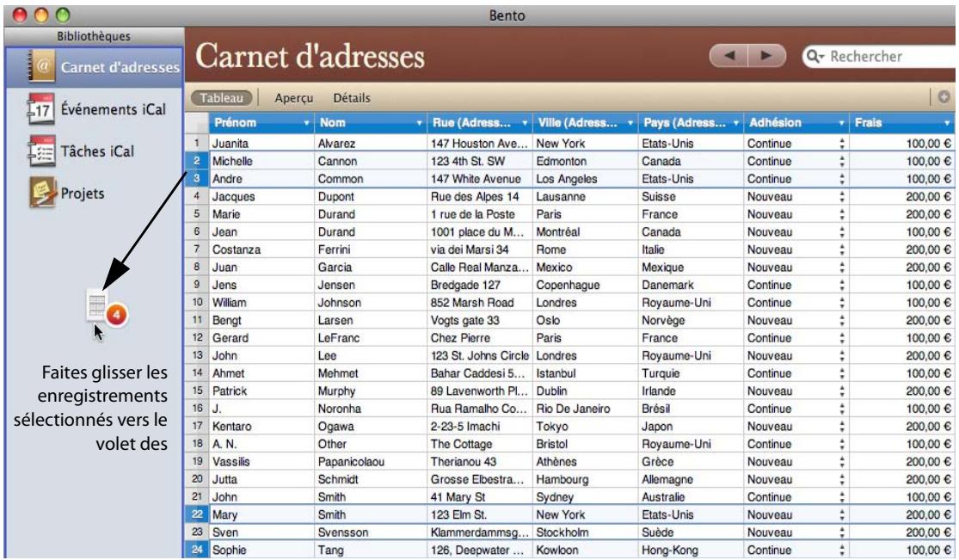Click the Adhésion column header label

776,123
